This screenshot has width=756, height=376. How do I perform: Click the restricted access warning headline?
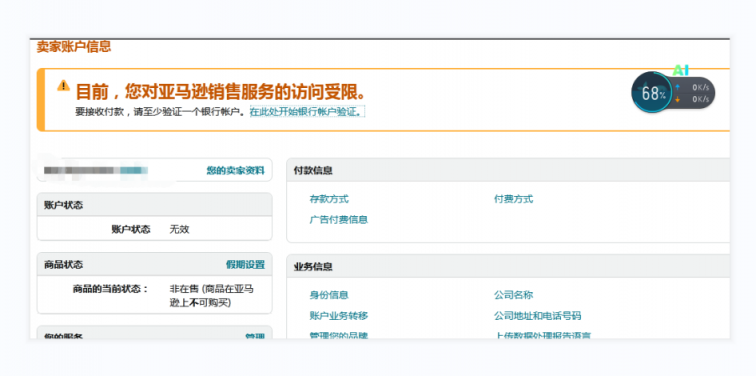coord(220,91)
